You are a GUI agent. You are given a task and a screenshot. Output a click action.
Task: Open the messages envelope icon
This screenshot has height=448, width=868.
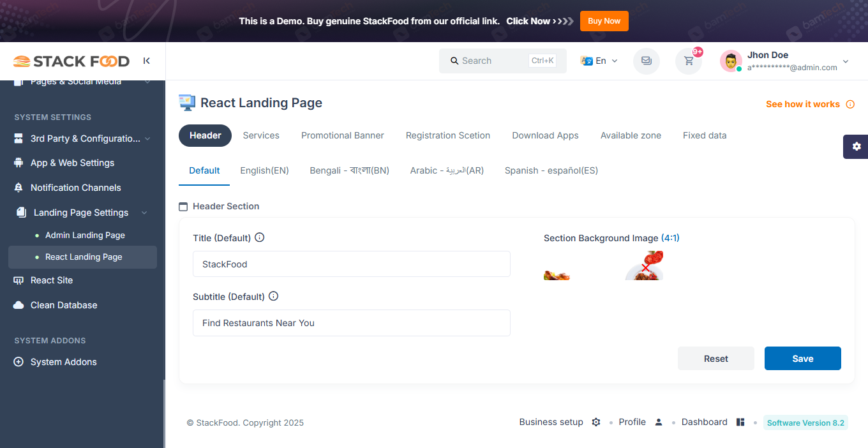647,61
